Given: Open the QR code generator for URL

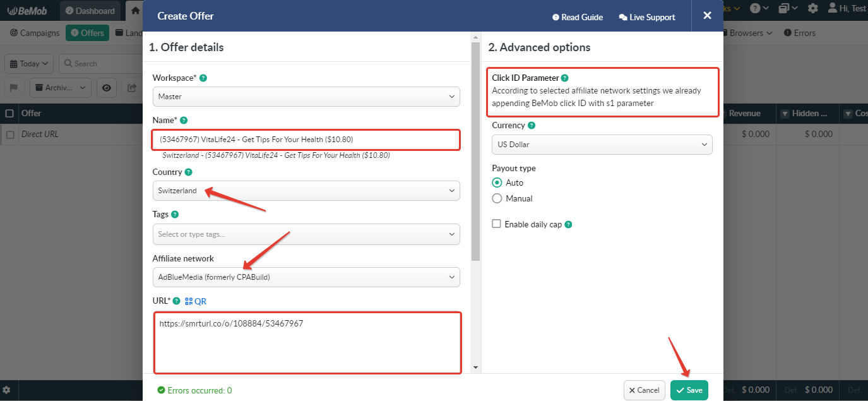Looking at the screenshot, I should [x=196, y=301].
